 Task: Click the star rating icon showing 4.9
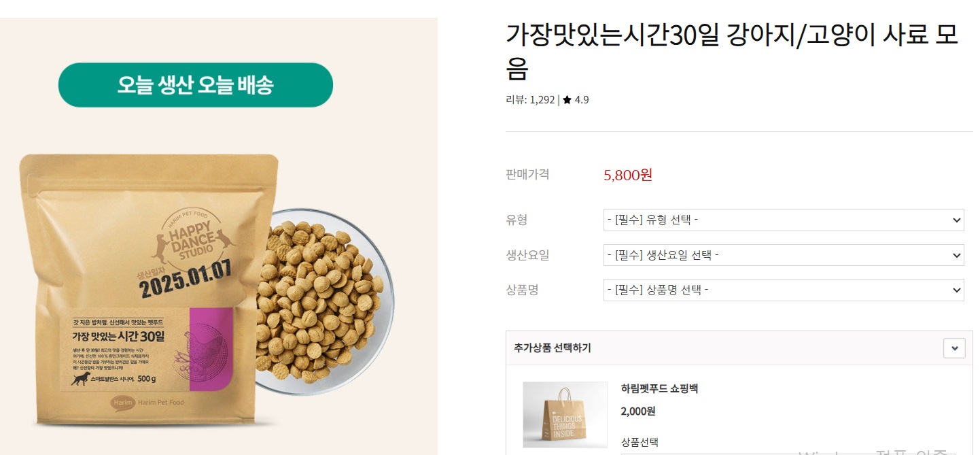click(x=566, y=99)
